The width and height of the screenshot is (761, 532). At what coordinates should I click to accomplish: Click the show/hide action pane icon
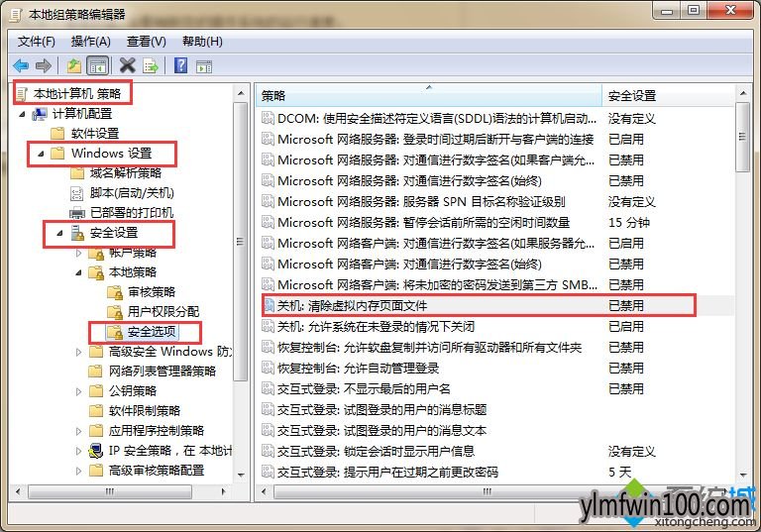(x=204, y=66)
